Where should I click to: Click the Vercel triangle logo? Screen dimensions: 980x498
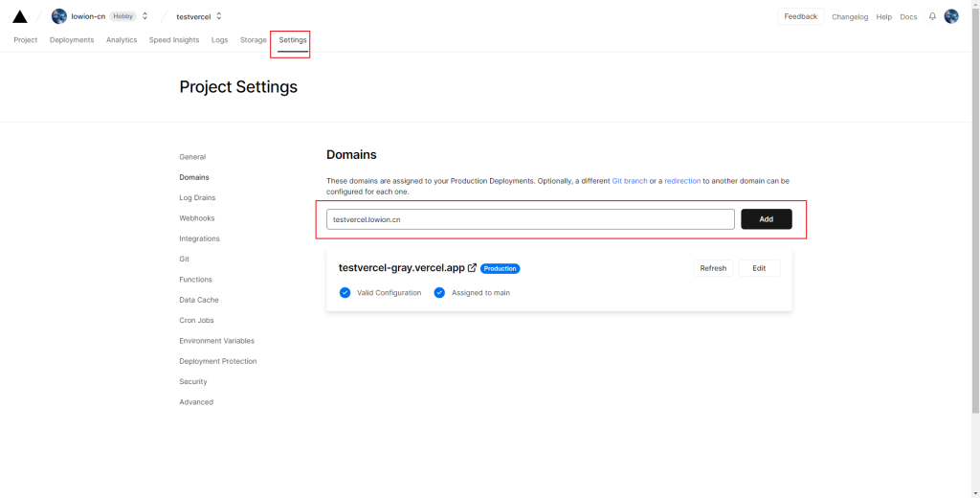pyautogui.click(x=20, y=16)
